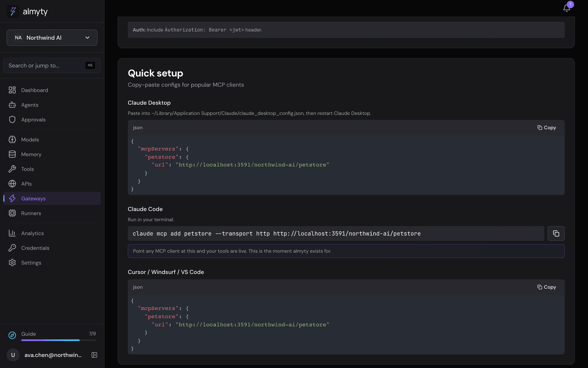Viewport: 588px width, 368px height.
Task: Select Approvals in the sidebar
Action: tap(52, 120)
